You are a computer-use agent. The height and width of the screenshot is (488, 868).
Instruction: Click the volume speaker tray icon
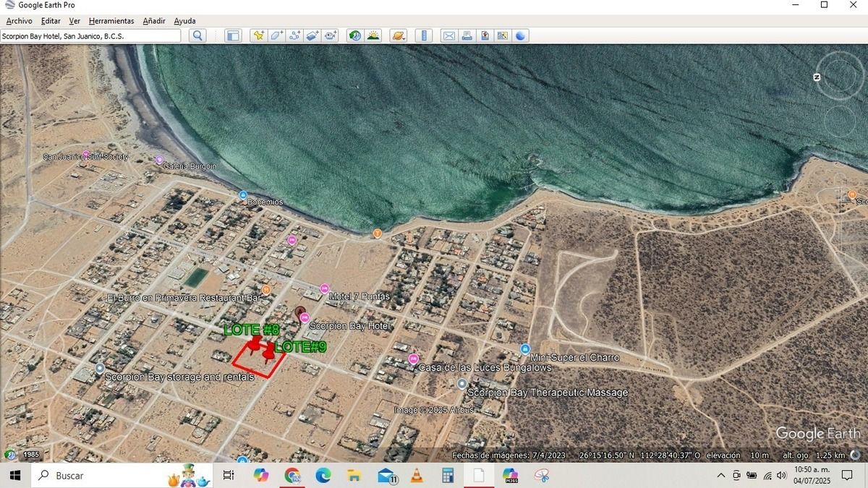[x=781, y=475]
